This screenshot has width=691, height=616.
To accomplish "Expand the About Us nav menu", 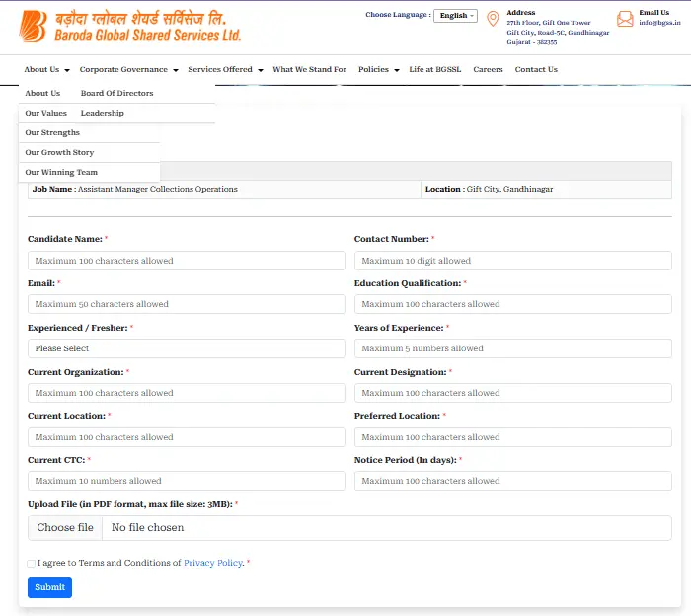I will point(46,70).
